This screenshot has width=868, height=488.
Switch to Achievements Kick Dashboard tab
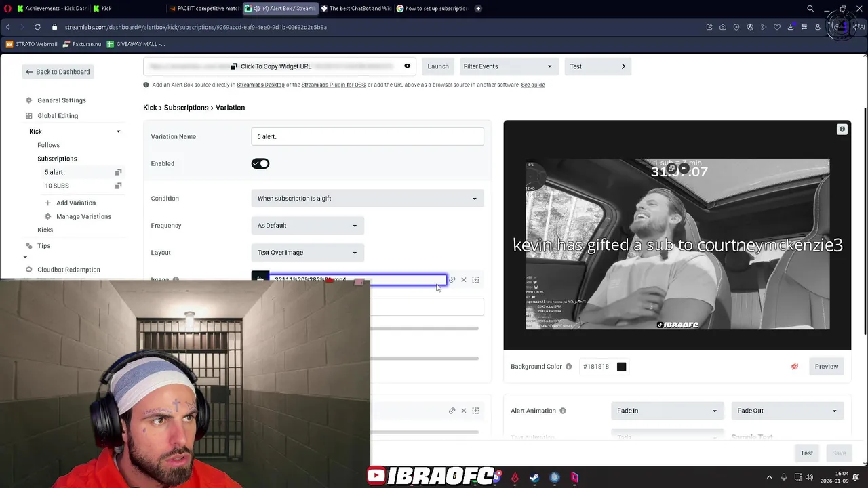click(52, 9)
